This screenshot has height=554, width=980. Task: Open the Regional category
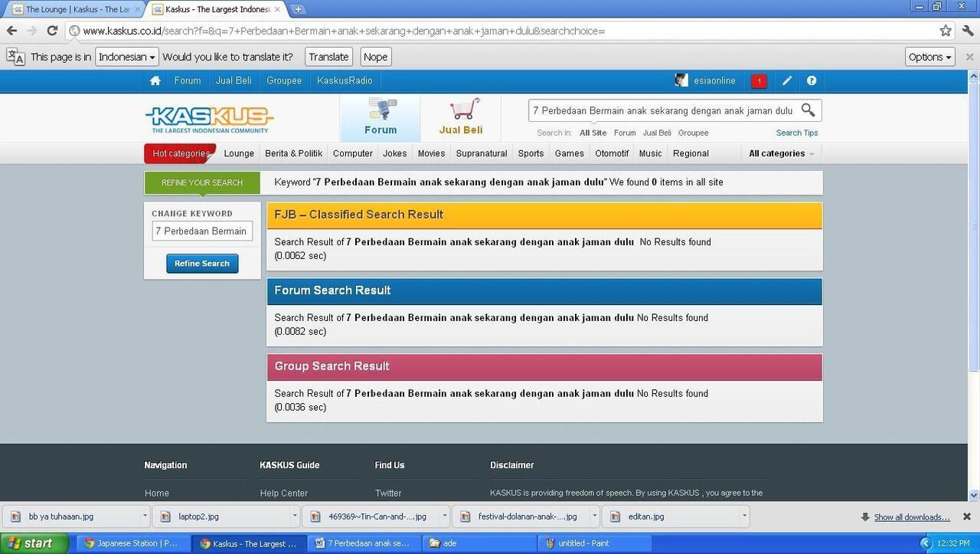(x=691, y=153)
